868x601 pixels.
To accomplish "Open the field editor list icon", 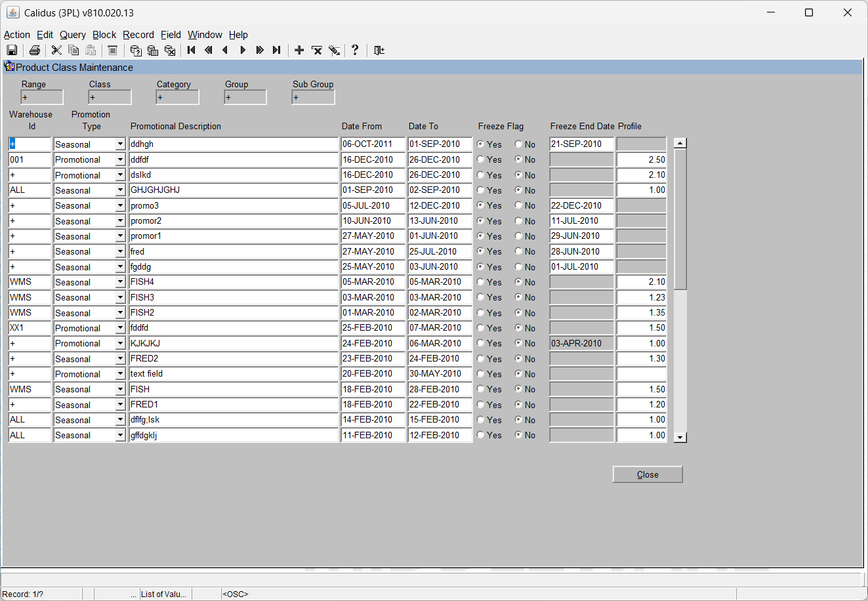I will click(112, 50).
